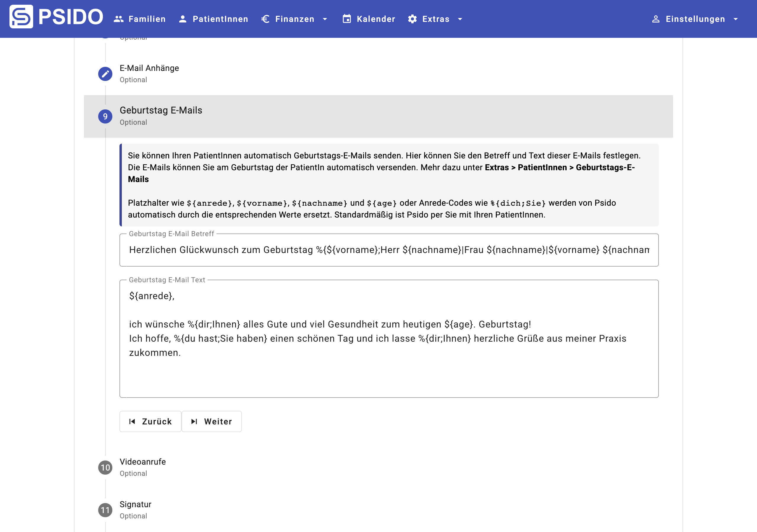
Task: Click the gear icon for Extras
Action: (412, 19)
